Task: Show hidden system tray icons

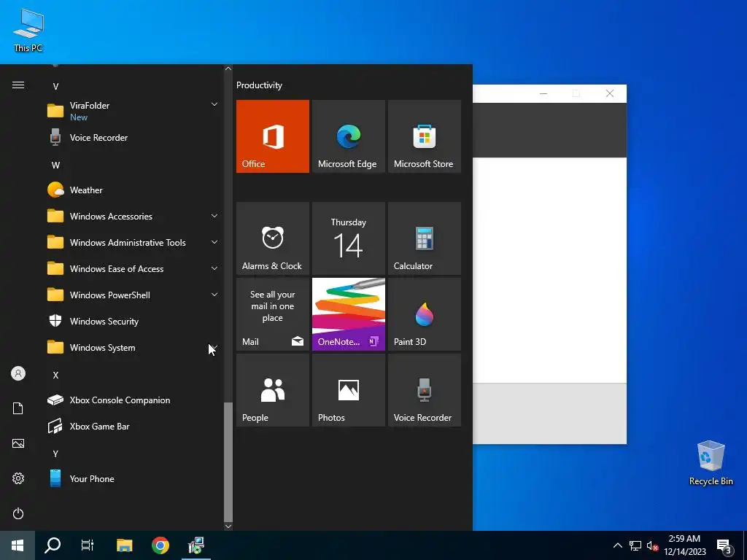Action: 617,545
